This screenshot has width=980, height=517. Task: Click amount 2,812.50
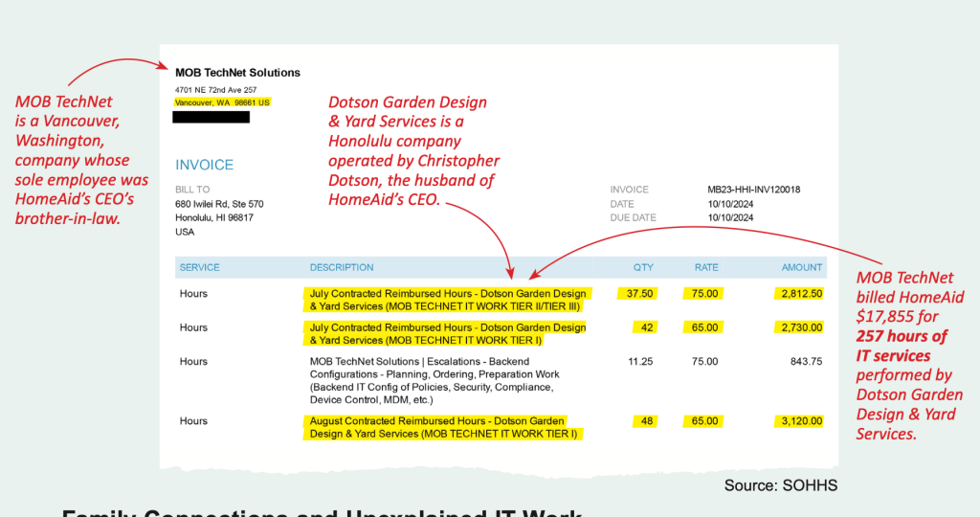(x=801, y=294)
